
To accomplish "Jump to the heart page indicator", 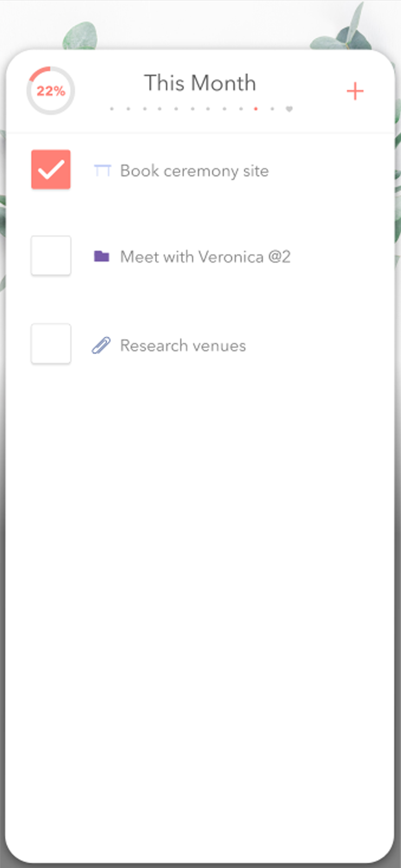I will [x=289, y=109].
